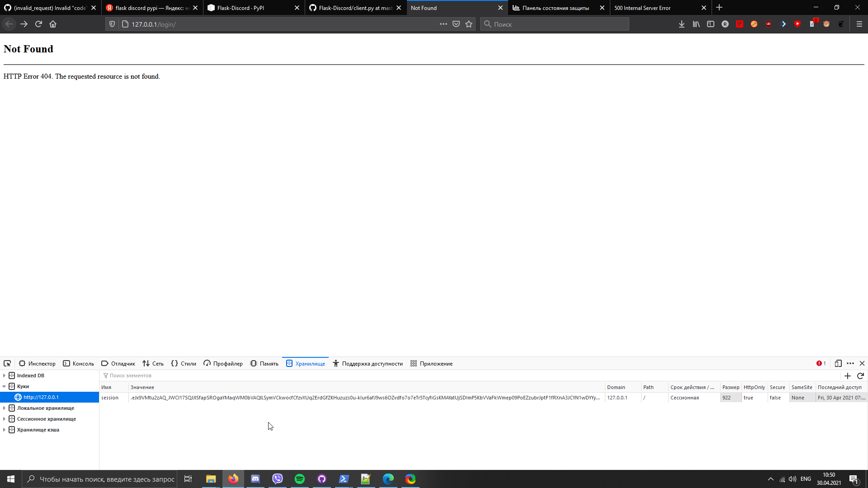Screen dimensions: 868x488
Task: Select the element picker in DevTools
Action: 7,363
